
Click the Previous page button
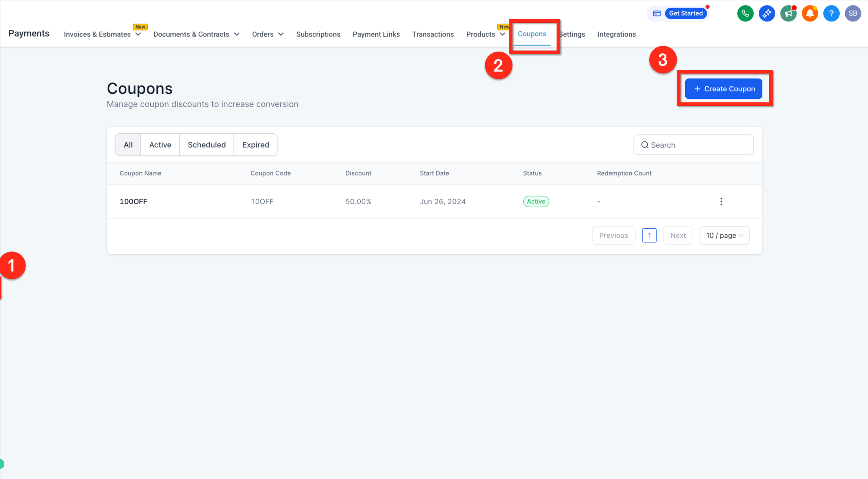coord(614,236)
